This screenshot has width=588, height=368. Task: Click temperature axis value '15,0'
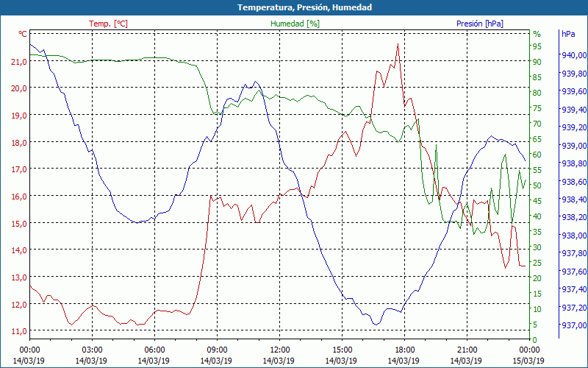click(x=19, y=223)
